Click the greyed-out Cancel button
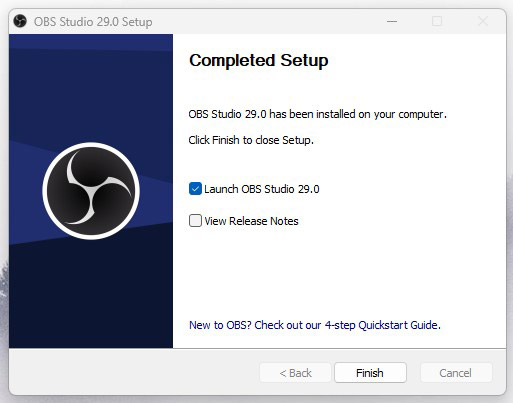The image size is (513, 403). [x=456, y=373]
